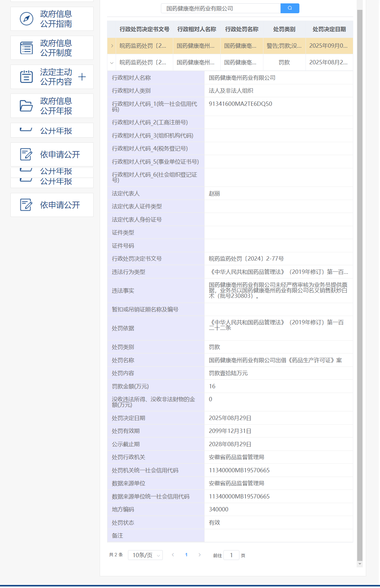The image size is (380, 588).
Task: Click the 违法行为类型 value text
Action: tap(278, 272)
